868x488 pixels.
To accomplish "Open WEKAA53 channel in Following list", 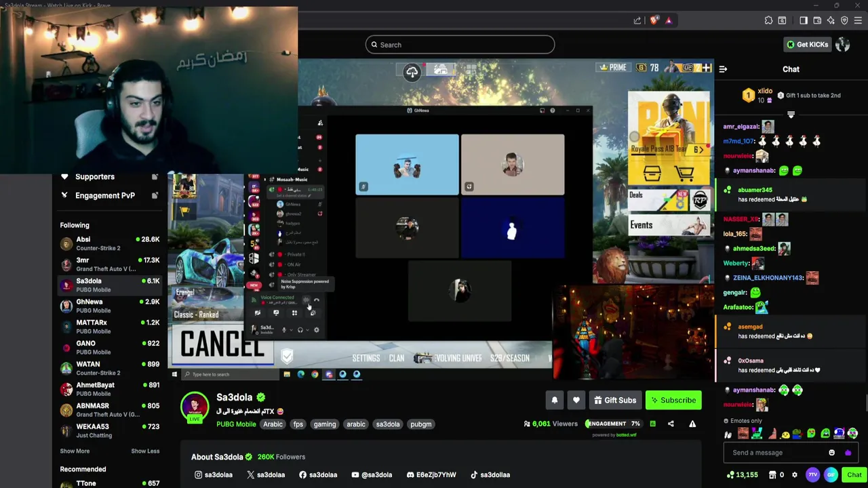I will [108, 430].
